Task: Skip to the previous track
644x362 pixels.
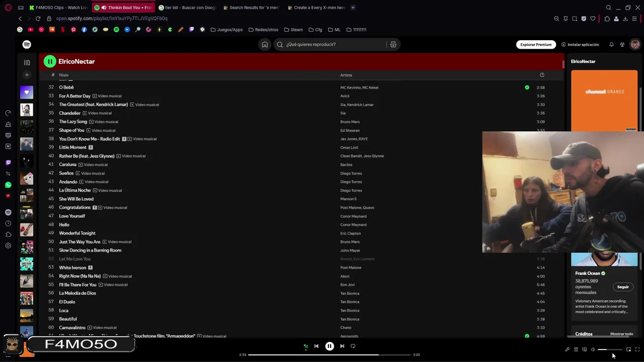Action: (x=316, y=346)
